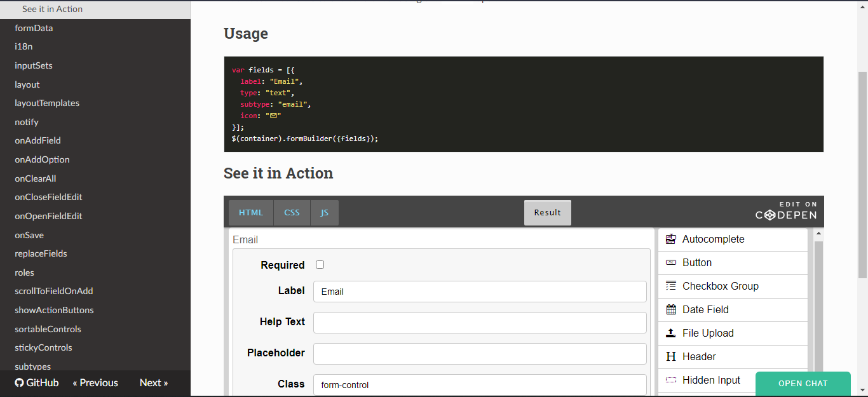Switch to the JS tab
Image resolution: width=868 pixels, height=397 pixels.
tap(325, 213)
